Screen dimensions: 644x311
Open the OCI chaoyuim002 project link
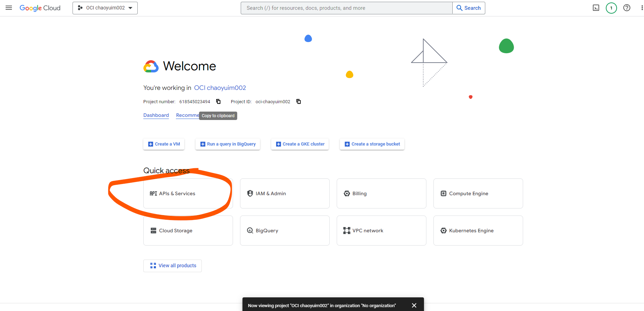pyautogui.click(x=220, y=88)
